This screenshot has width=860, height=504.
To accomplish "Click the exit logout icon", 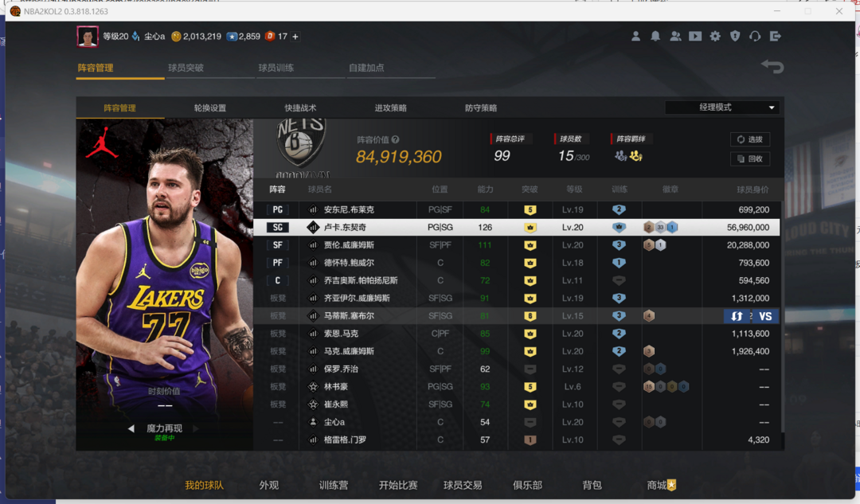I will (775, 36).
